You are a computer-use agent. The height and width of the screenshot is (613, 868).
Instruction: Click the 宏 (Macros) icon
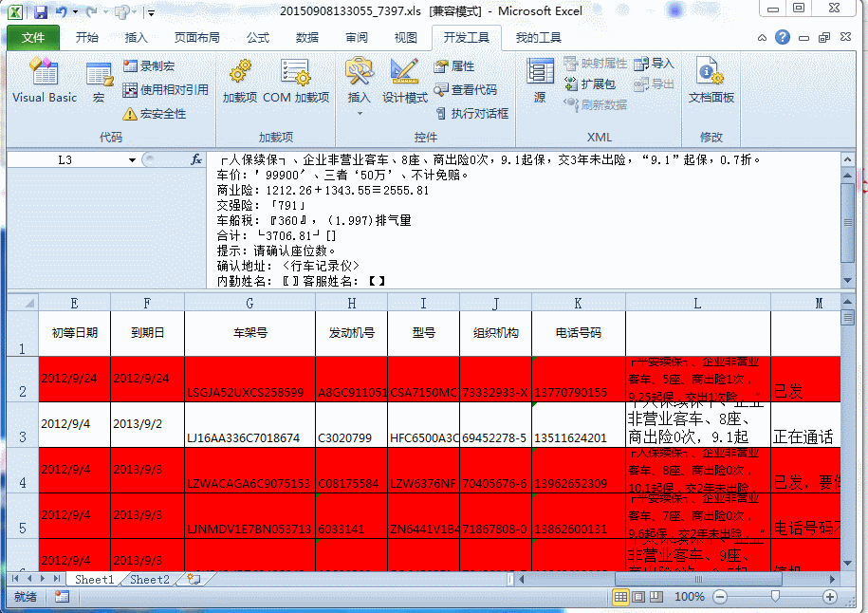pos(99,81)
